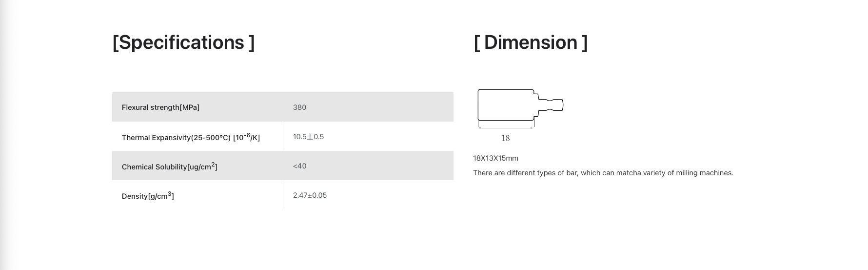Click the 2.47±0.05 density value
The width and height of the screenshot is (868, 270).
pos(310,195)
